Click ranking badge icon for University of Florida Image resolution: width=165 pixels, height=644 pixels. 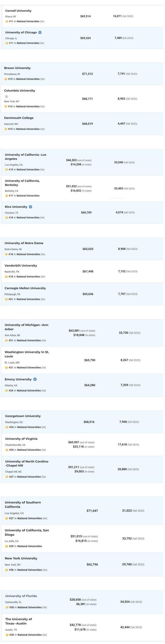click(x=7, y=607)
